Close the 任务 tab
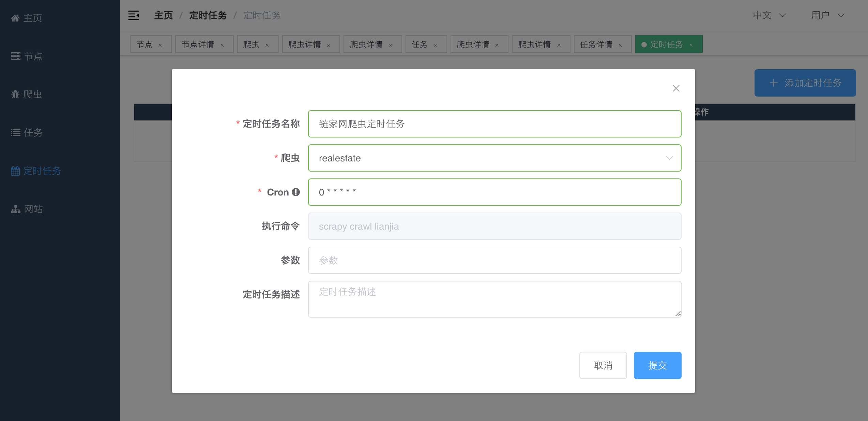This screenshot has width=868, height=421. [x=436, y=45]
